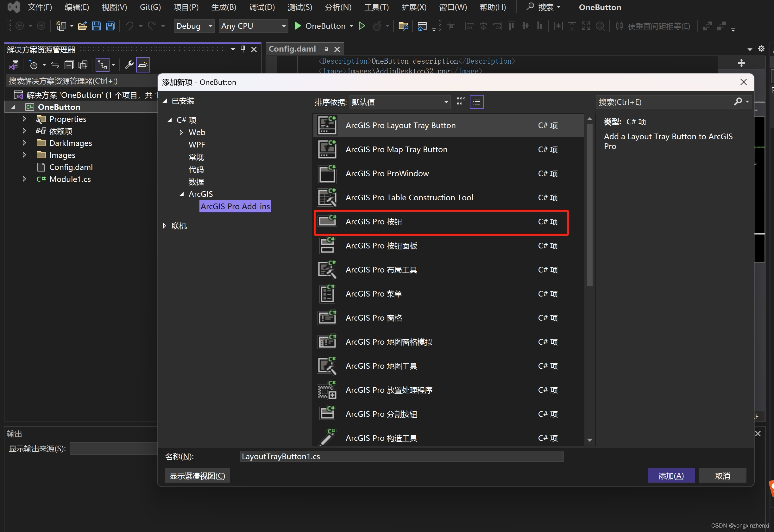Pin the Solution Explorer panel

pos(243,49)
